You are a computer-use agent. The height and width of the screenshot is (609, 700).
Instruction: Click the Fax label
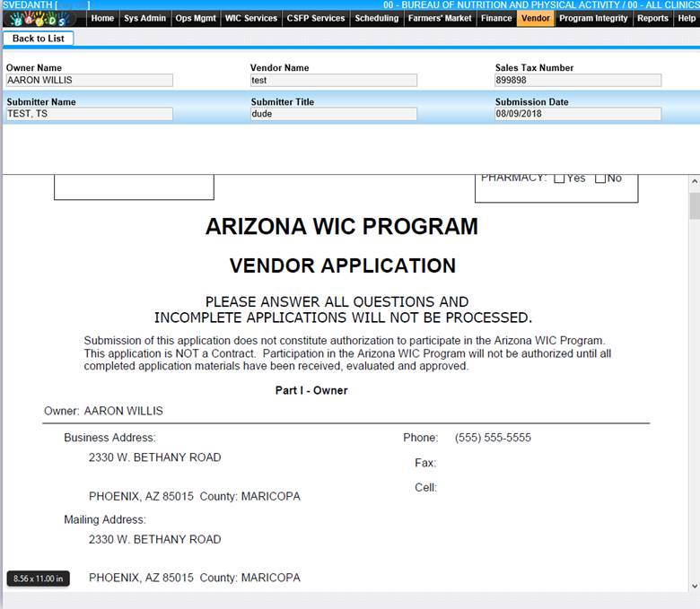425,463
